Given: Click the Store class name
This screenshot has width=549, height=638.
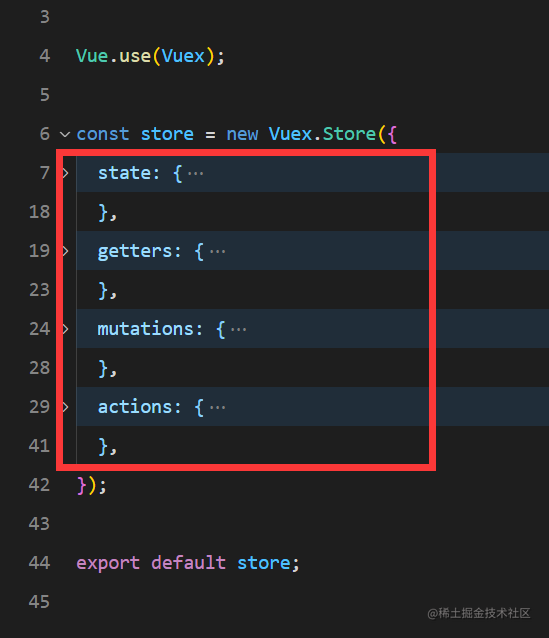Looking at the screenshot, I should point(349,134).
